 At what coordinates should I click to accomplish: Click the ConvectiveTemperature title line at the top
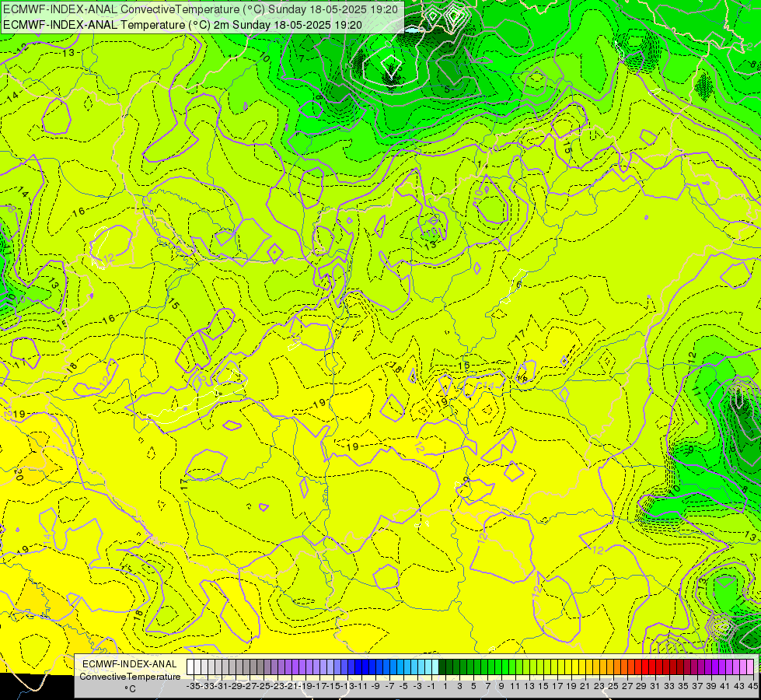pos(201,9)
